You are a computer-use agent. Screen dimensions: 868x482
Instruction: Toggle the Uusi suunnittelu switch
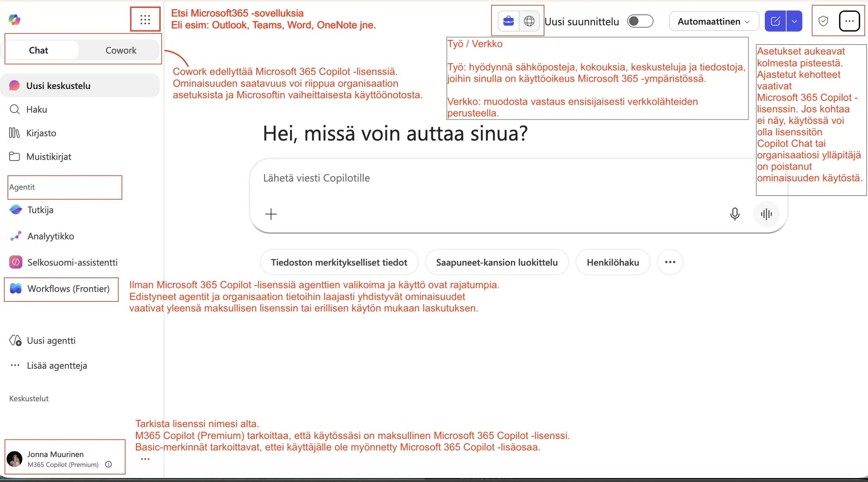pyautogui.click(x=640, y=21)
